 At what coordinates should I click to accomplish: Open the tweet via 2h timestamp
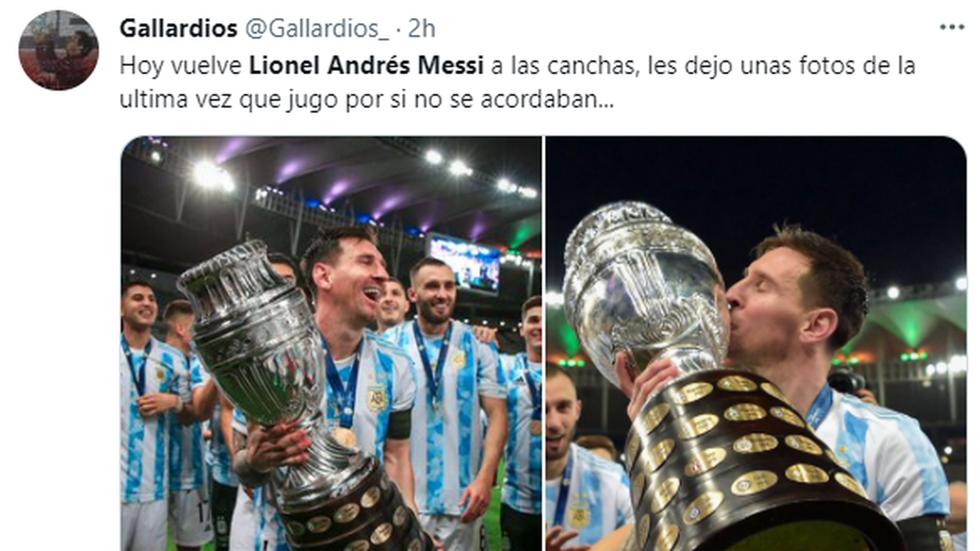(421, 29)
